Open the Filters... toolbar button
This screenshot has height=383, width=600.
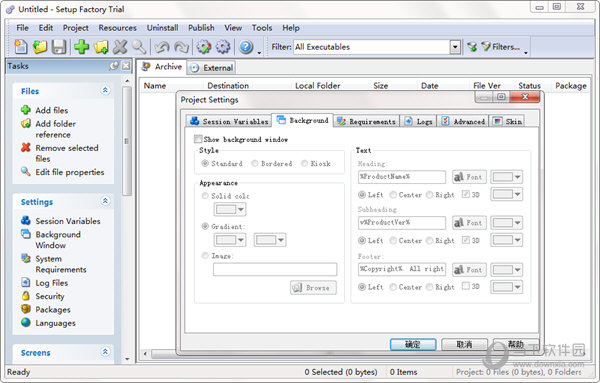[501, 47]
